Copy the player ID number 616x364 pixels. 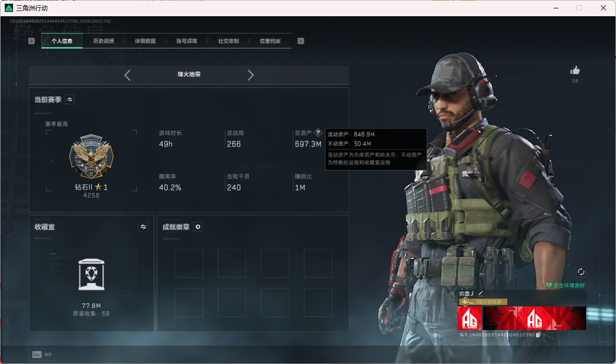538,335
